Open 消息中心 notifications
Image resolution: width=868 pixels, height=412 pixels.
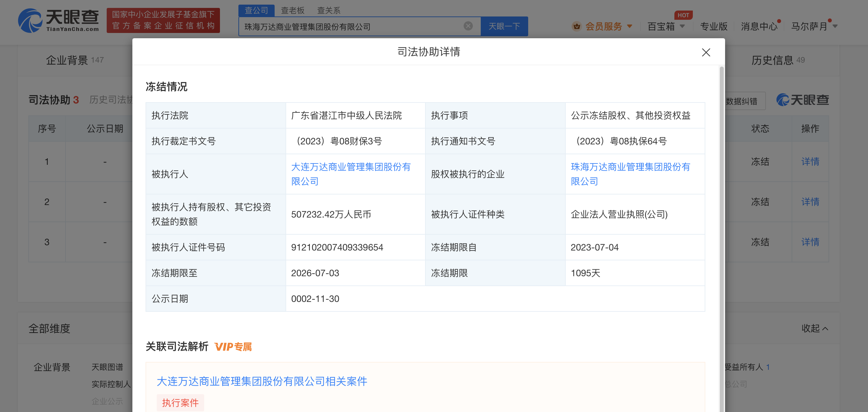click(x=758, y=26)
